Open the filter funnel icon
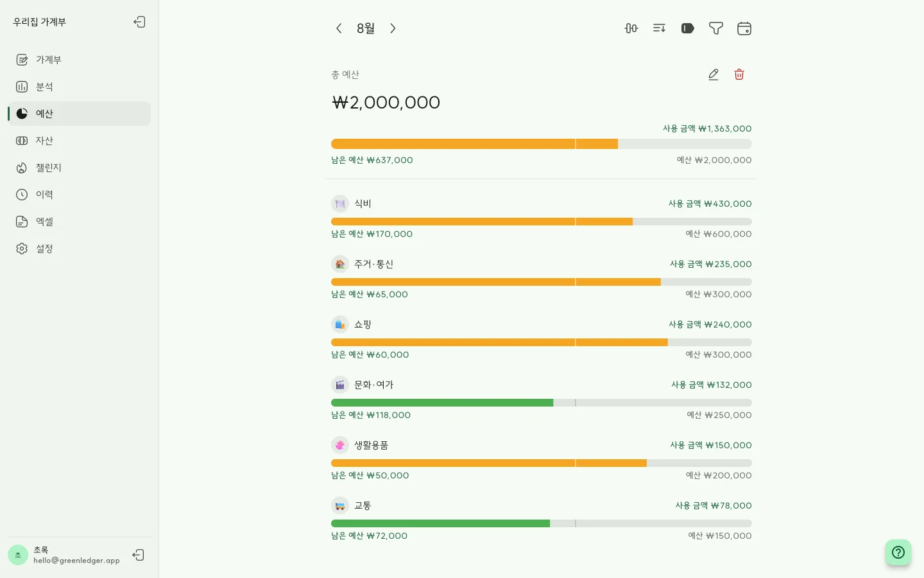This screenshot has width=924, height=578. [716, 28]
